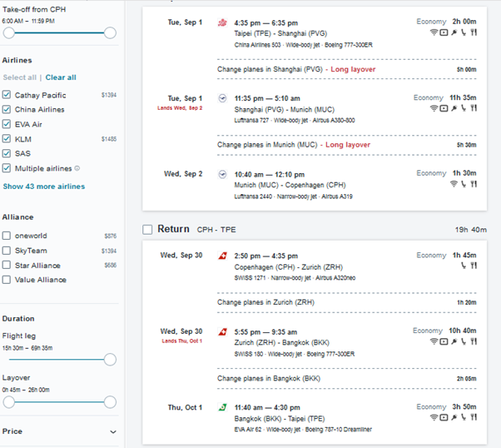Click meal icon on Taipei-Shanghai flight
Viewport: 501px width, 448px height.
click(x=474, y=32)
